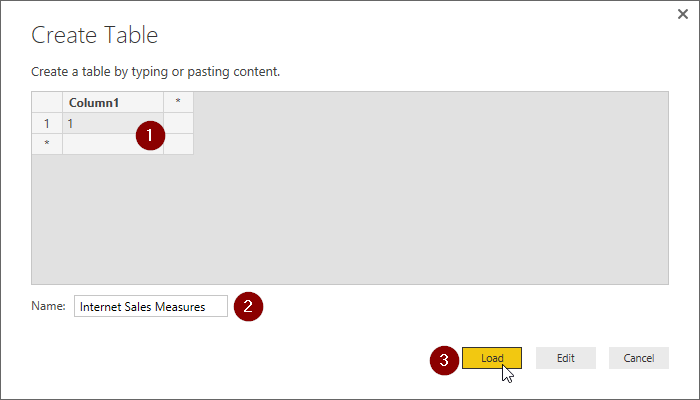Click the "Create Table" dialog title

tap(95, 35)
